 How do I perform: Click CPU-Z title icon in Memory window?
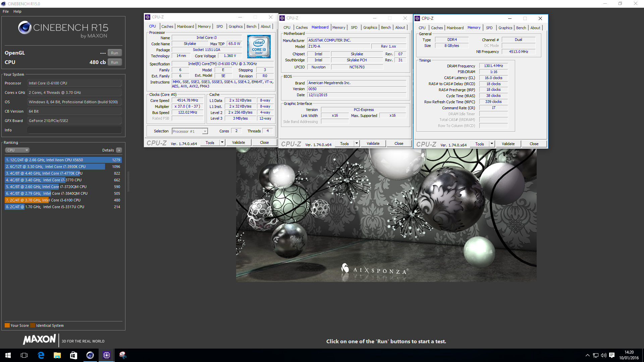418,18
